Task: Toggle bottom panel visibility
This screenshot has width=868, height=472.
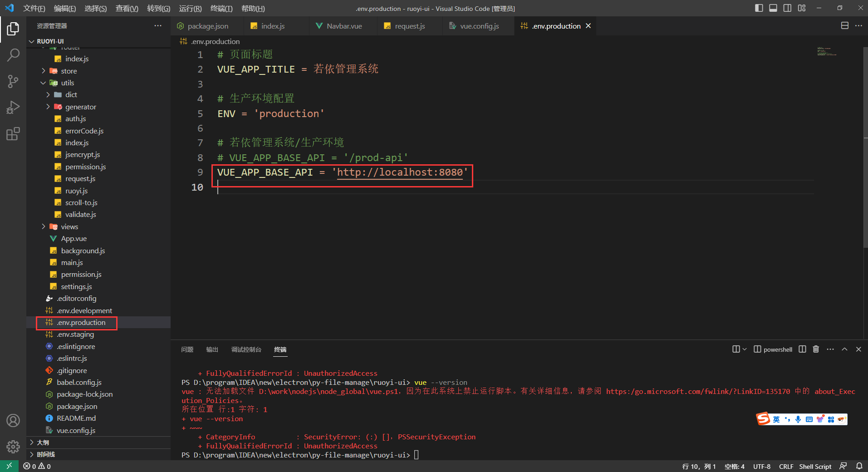Action: pyautogui.click(x=773, y=8)
